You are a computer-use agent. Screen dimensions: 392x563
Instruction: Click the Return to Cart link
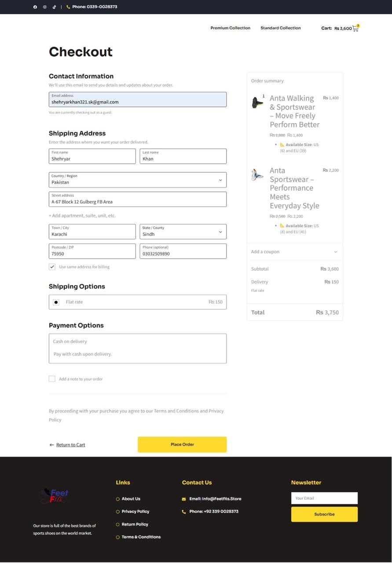coord(70,445)
